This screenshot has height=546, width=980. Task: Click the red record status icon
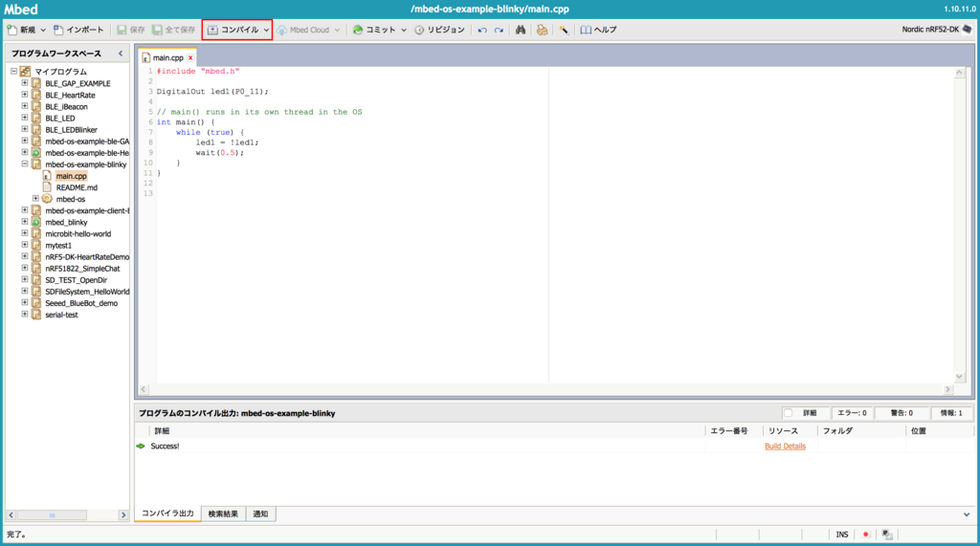click(x=865, y=535)
